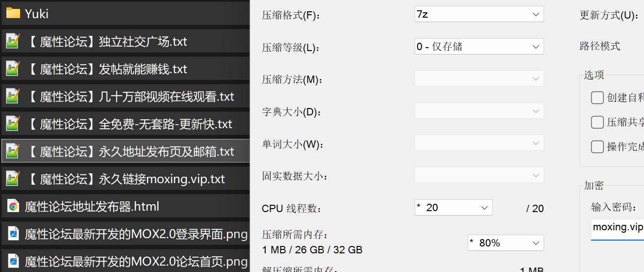Enable the 创建自释放 checkbox
The height and width of the screenshot is (272, 644).
tap(597, 98)
